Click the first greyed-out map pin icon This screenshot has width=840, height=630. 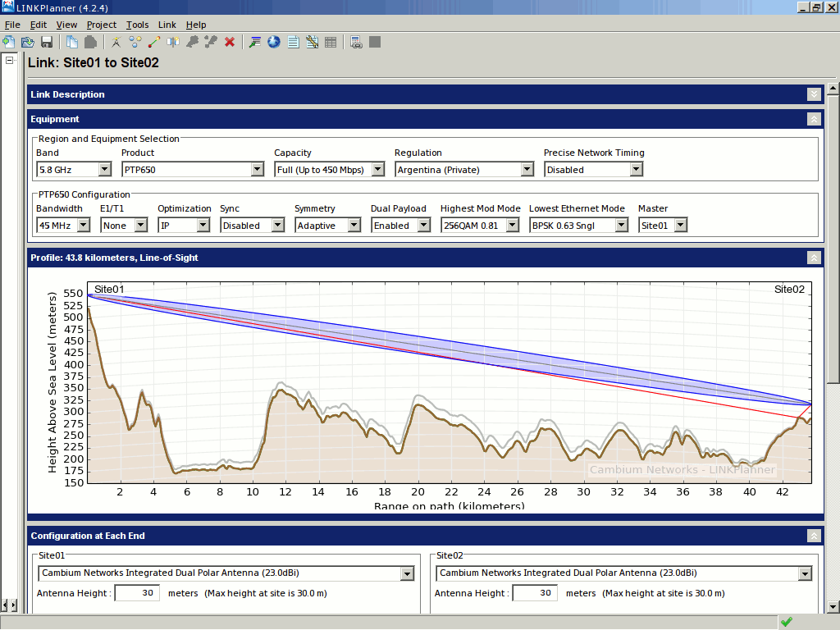[192, 42]
